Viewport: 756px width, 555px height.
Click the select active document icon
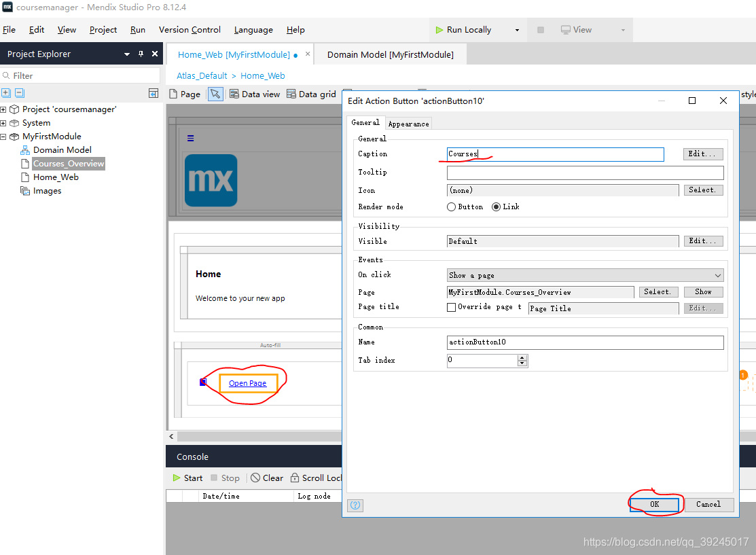154,93
